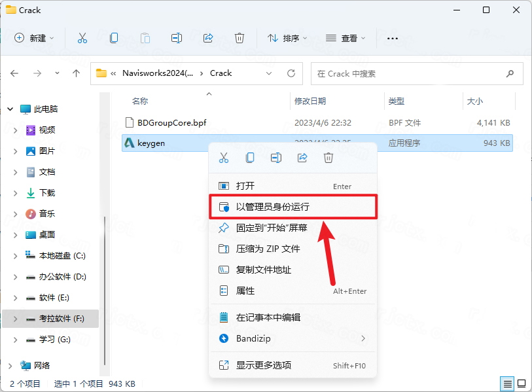Expand the address bar history dropdown
The image size is (532, 392).
[269, 73]
